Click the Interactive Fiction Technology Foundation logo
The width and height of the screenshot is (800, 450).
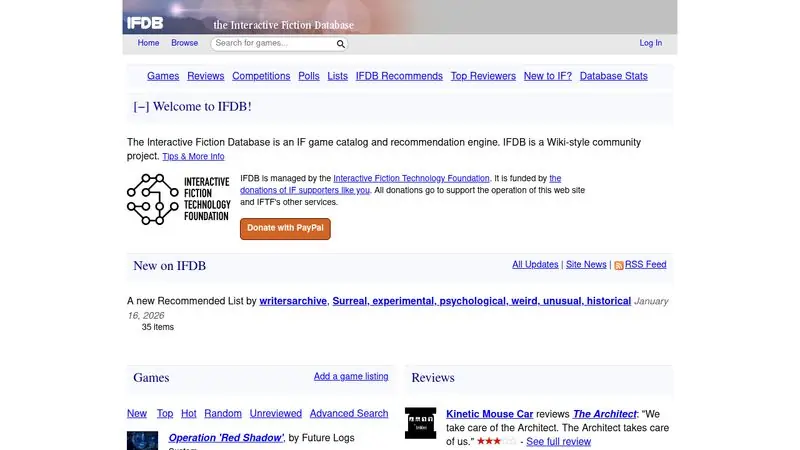[x=179, y=199]
